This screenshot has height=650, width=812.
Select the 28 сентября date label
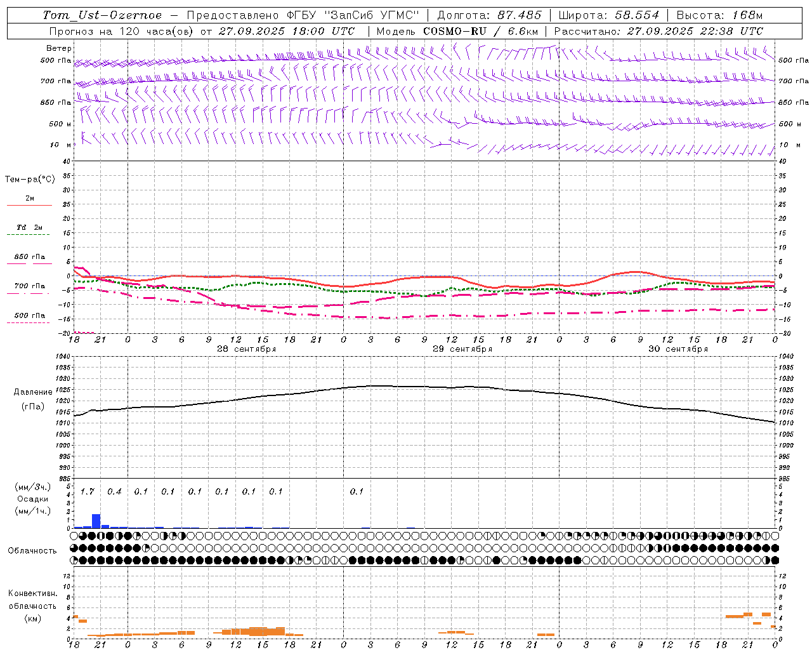(x=246, y=349)
